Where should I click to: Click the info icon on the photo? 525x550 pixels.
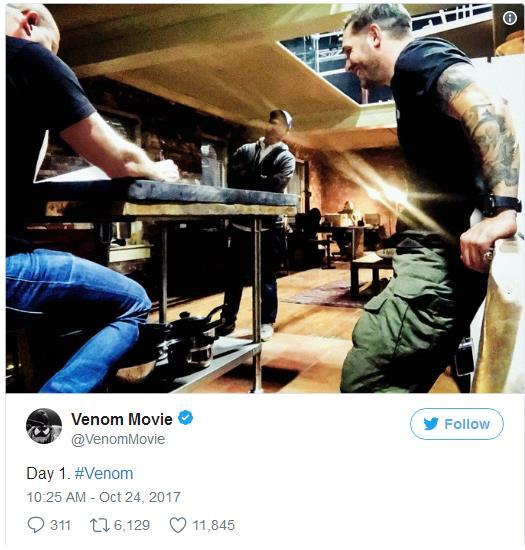tap(510, 18)
